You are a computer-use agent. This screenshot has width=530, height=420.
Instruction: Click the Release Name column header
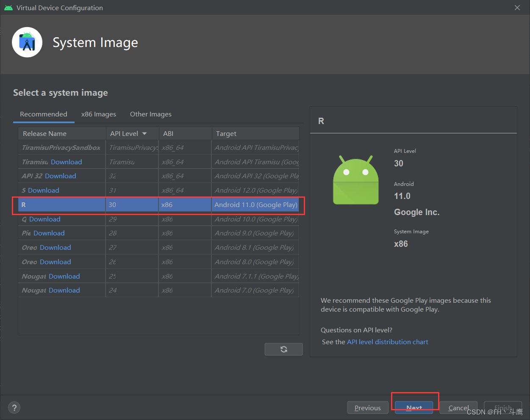62,134
